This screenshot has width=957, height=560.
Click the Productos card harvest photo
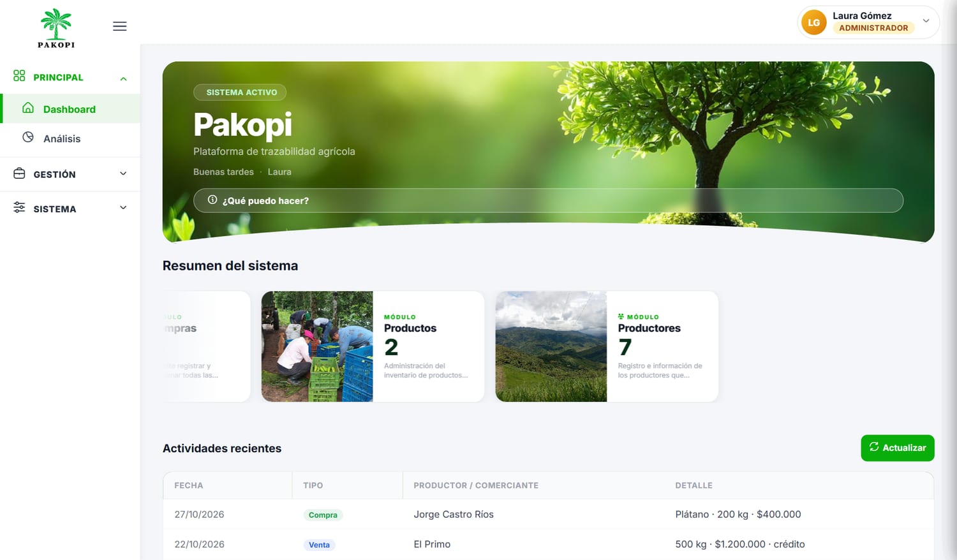(x=317, y=346)
